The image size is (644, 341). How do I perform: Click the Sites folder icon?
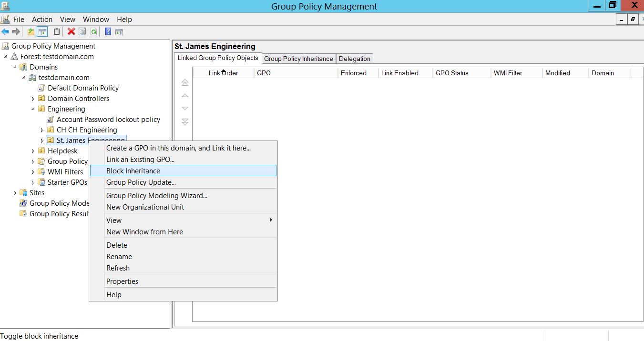tap(24, 193)
